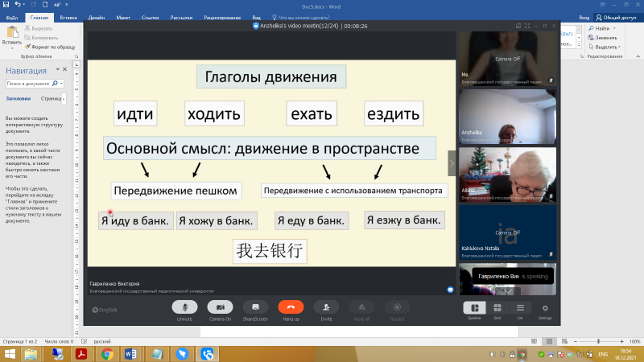Turn the camera on
The height and width of the screenshot is (362, 644).
[x=220, y=307]
